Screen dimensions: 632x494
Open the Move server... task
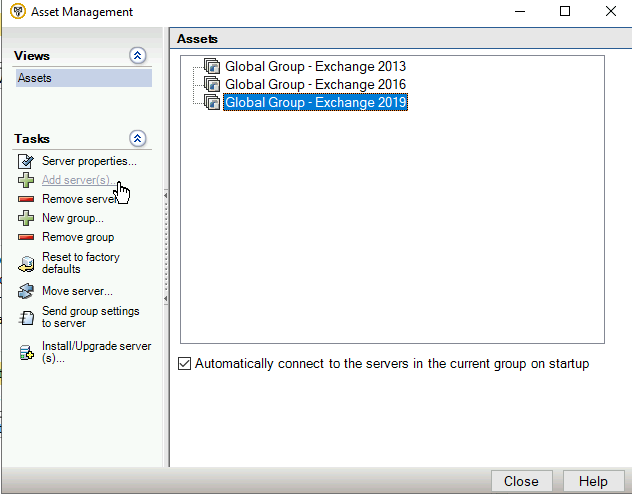click(77, 291)
